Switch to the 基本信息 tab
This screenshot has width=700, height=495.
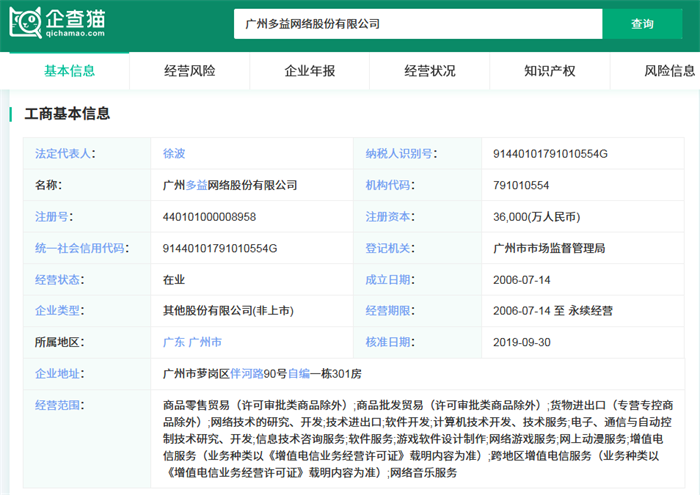click(x=69, y=71)
